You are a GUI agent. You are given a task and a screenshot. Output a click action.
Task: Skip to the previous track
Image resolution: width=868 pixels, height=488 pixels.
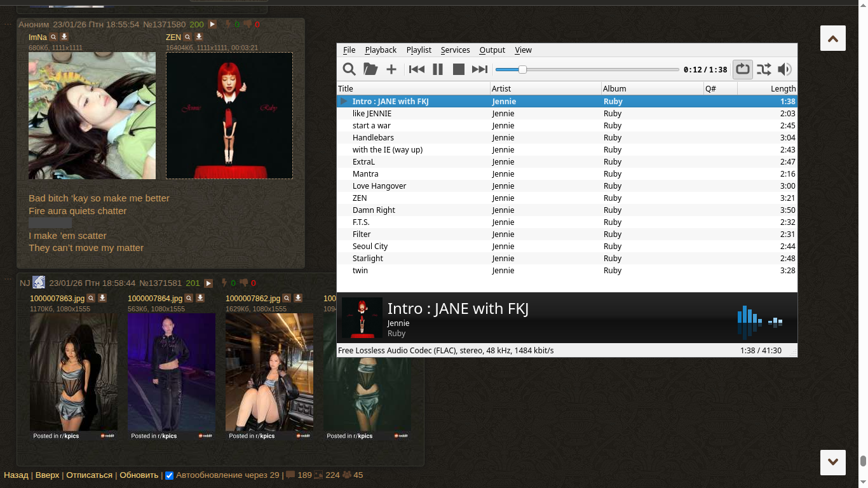[417, 69]
